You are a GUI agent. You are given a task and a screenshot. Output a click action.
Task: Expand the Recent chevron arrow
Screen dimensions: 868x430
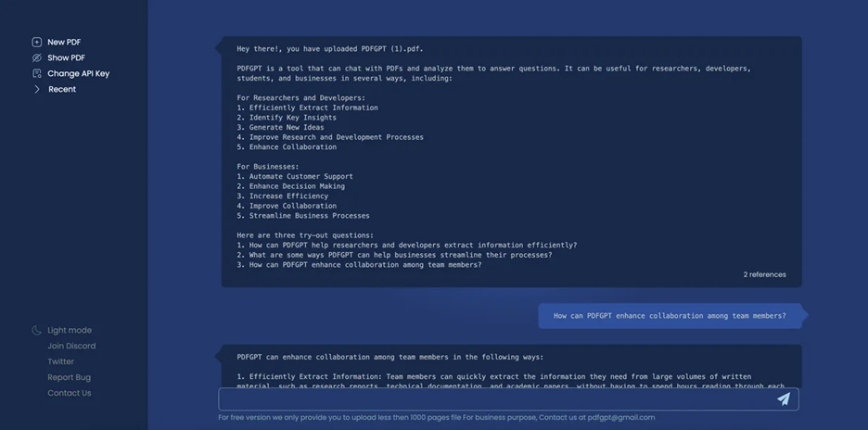(36, 89)
